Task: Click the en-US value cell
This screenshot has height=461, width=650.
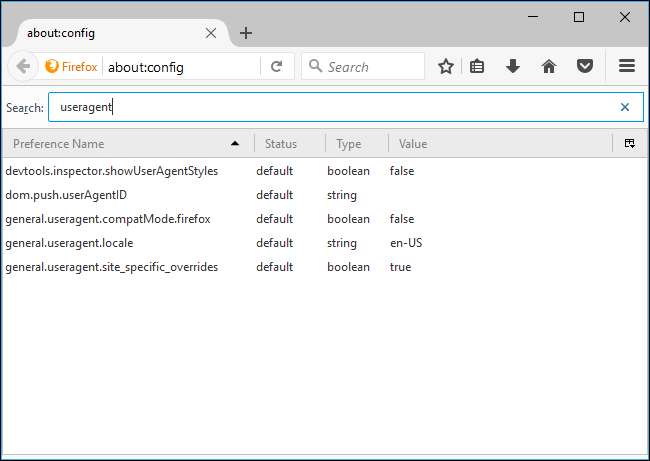Action: [406, 243]
